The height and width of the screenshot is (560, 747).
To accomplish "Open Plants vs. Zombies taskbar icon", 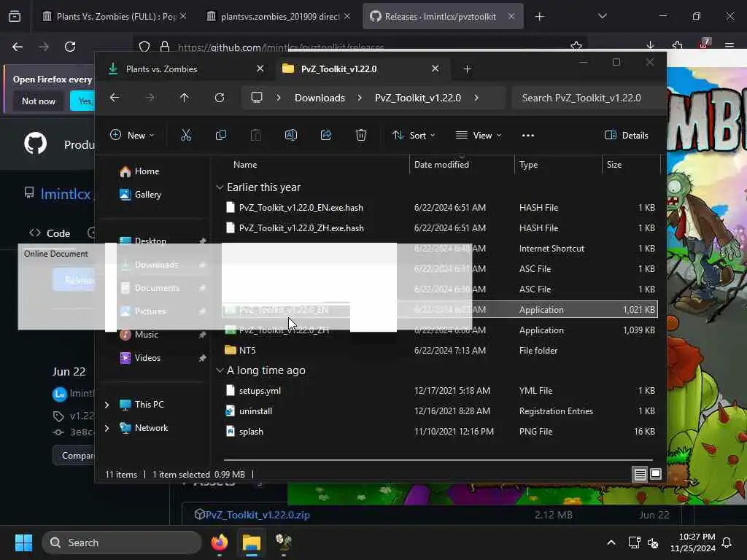I will coord(284,542).
